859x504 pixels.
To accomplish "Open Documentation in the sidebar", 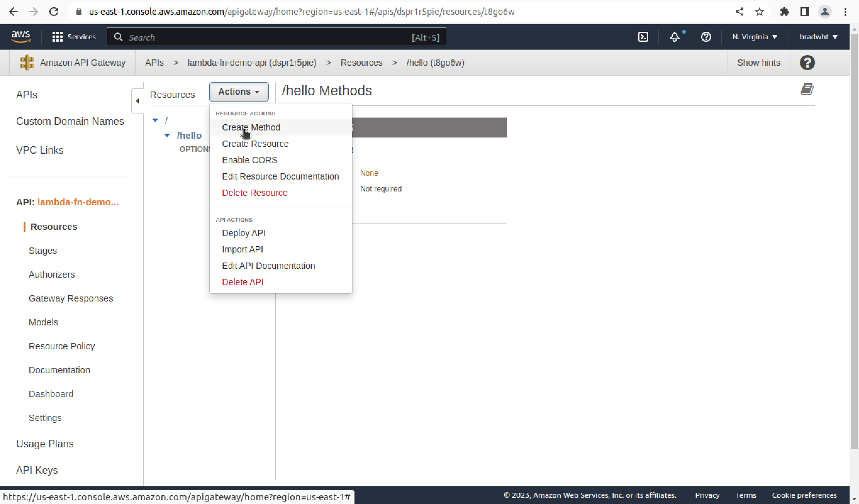I will coord(59,370).
